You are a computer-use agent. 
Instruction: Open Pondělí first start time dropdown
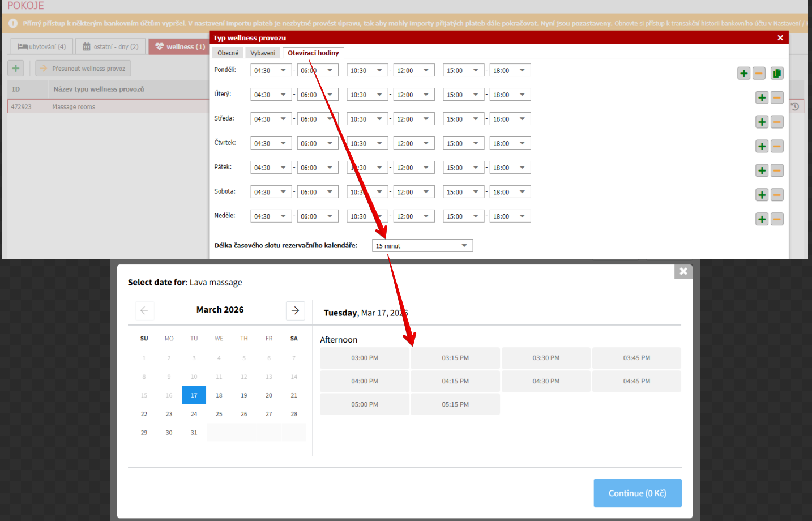pos(271,71)
